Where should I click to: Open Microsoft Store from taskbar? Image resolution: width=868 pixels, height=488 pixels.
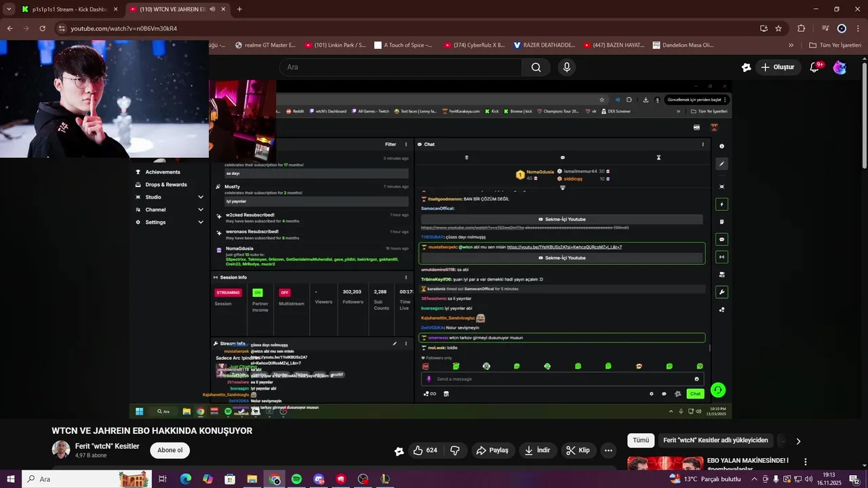(x=230, y=479)
